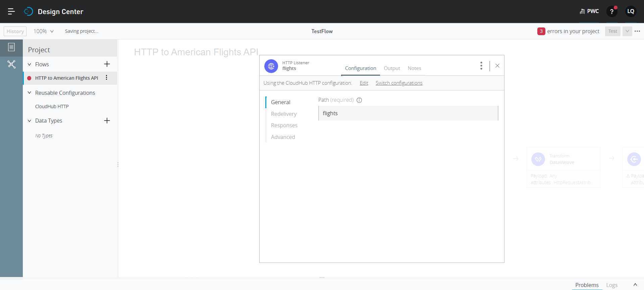Open flow options for HTTP to American Flights API
The width and height of the screenshot is (644, 290).
pos(106,78)
